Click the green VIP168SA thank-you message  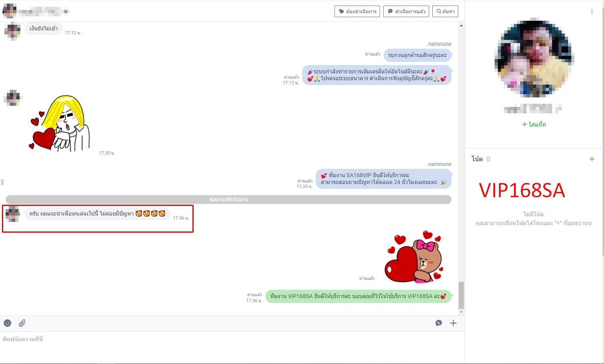358,296
